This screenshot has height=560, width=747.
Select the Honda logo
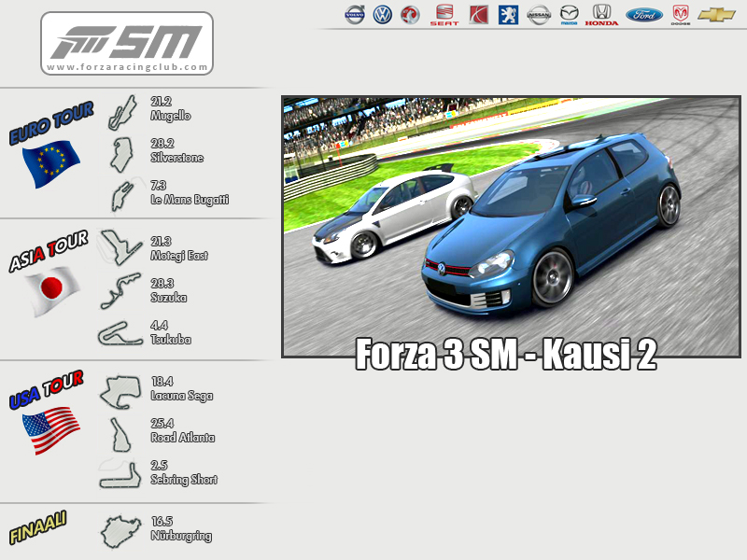tap(601, 14)
